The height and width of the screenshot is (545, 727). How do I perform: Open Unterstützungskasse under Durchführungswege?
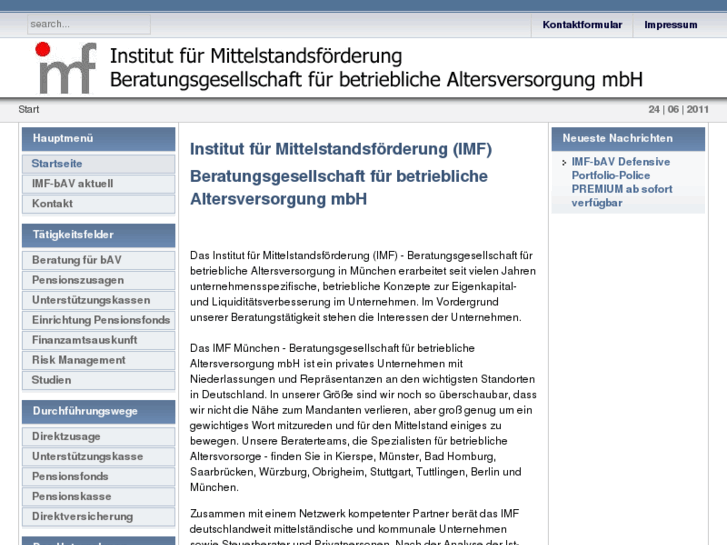tap(98, 456)
